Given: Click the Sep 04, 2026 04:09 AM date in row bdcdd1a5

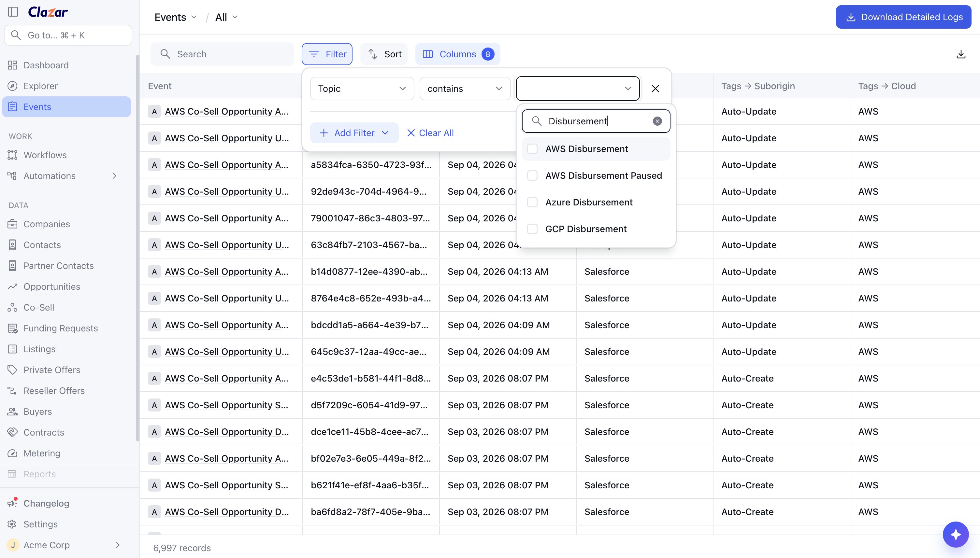Looking at the screenshot, I should coord(498,325).
